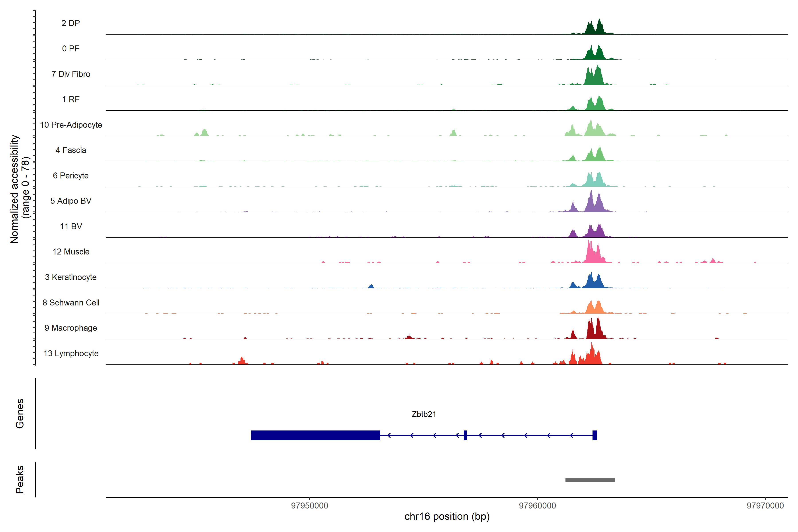Click the 9 Macrophage track label
Image resolution: width=798 pixels, height=532 pixels.
70,328
